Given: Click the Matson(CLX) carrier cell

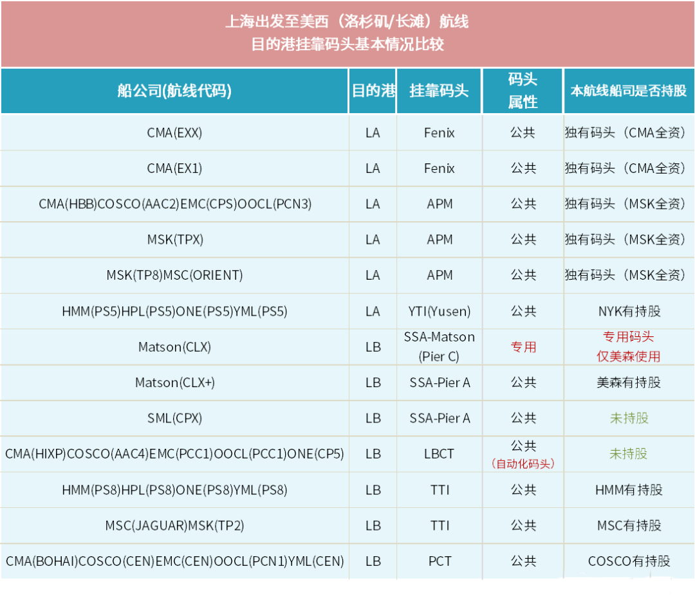Looking at the screenshot, I should (174, 347).
